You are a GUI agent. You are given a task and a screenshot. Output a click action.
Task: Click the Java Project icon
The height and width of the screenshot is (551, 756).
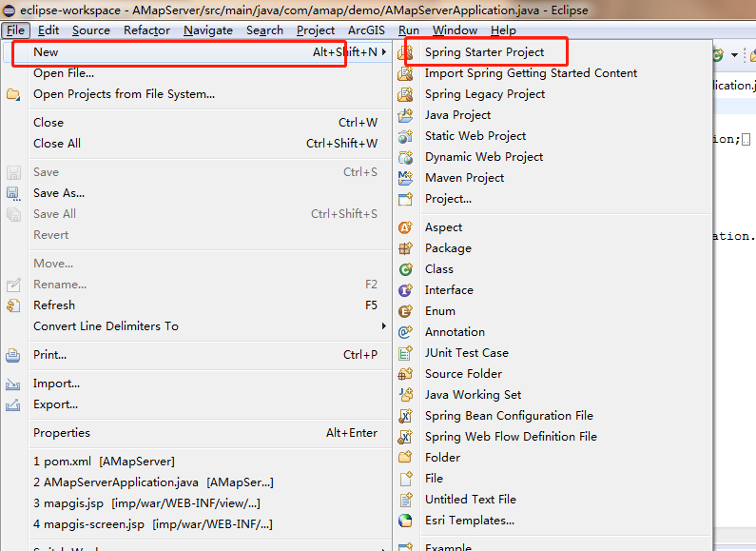coord(405,115)
